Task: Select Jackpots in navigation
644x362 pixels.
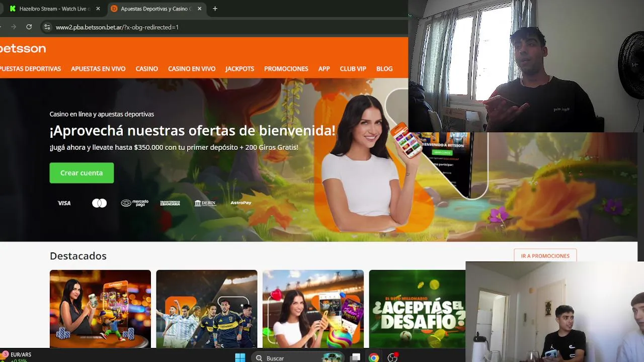Action: click(239, 69)
